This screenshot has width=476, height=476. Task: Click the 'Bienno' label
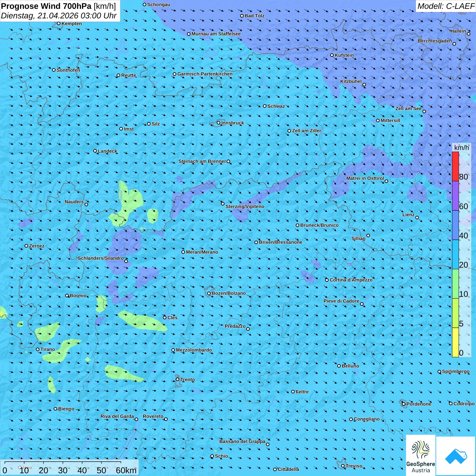pyautogui.click(x=66, y=409)
